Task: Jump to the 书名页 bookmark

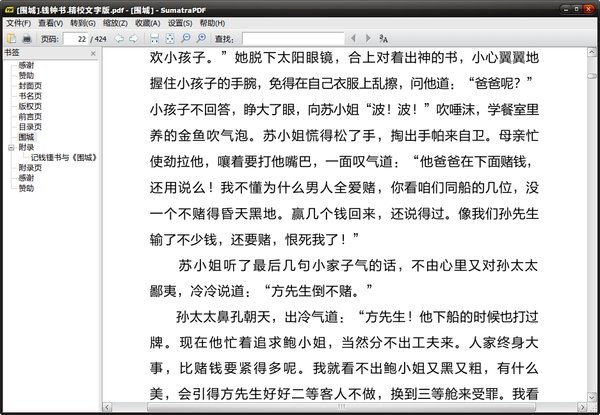Action: (x=30, y=96)
